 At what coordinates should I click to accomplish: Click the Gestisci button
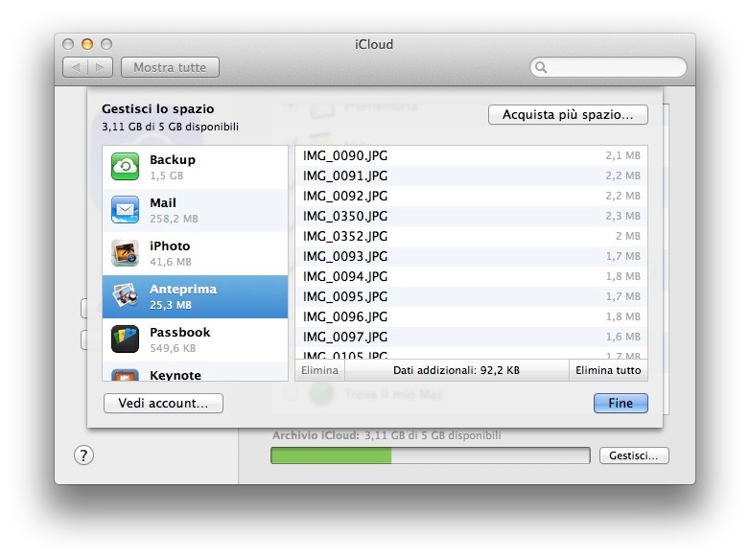tap(634, 455)
